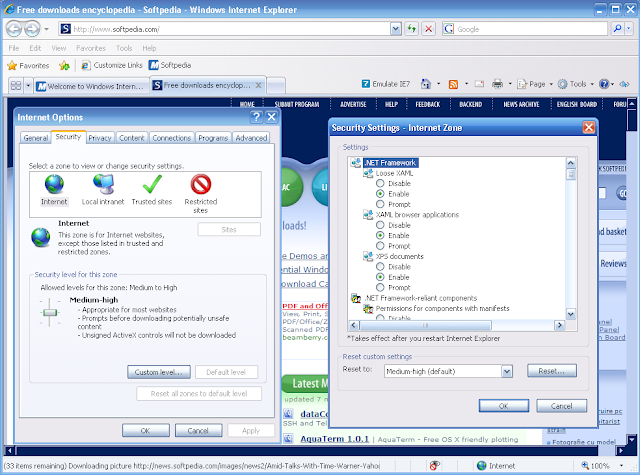Open the Quick Tabs list dropdown arrow

(28, 86)
